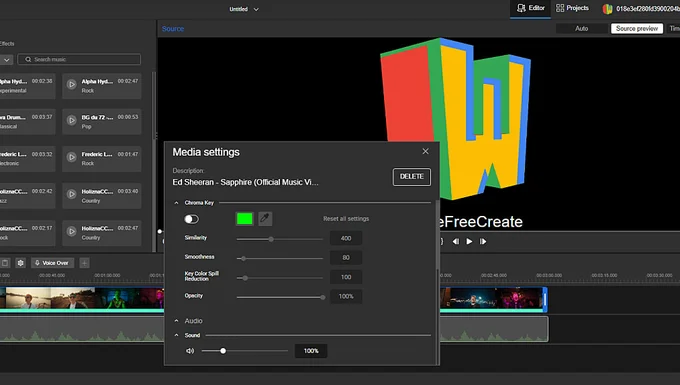Expand the Audio section
The image size is (680, 385).
point(177,321)
